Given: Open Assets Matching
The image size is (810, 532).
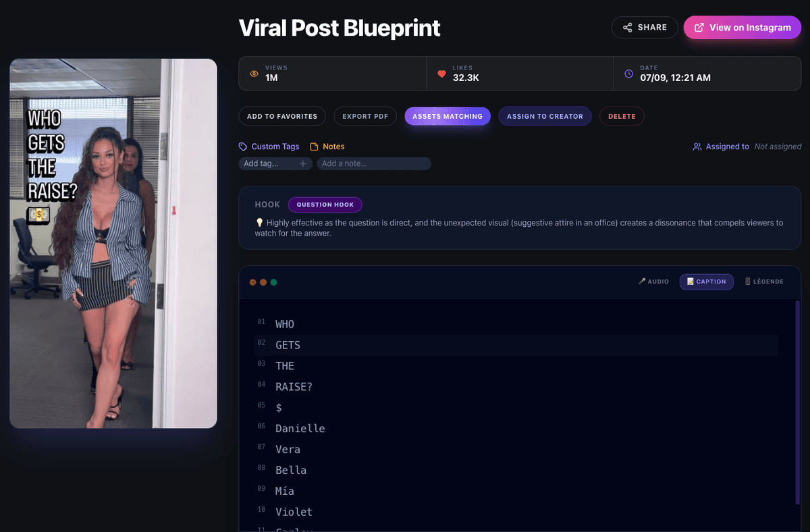Looking at the screenshot, I should (x=448, y=116).
